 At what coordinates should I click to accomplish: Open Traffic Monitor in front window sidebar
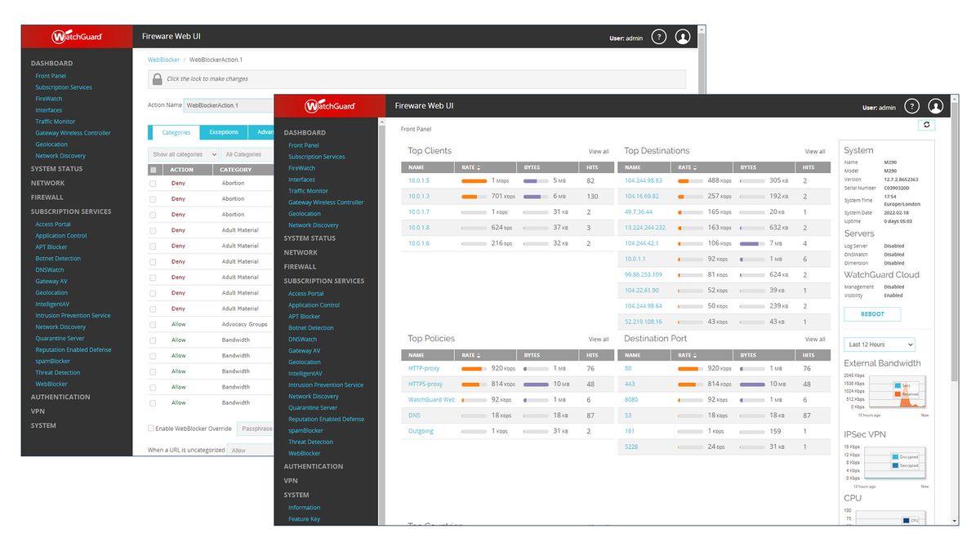click(308, 191)
